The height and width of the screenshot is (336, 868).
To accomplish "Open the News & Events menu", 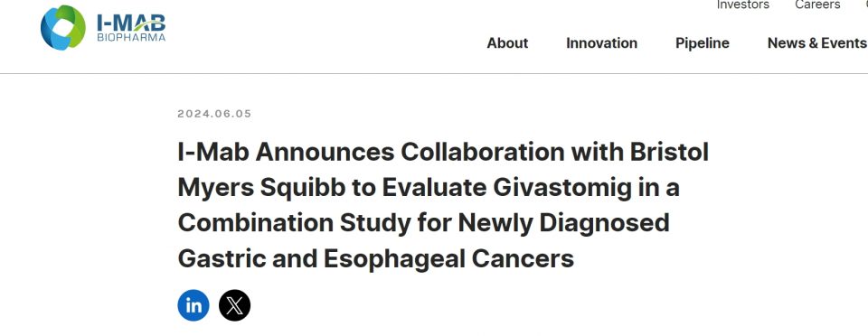I will [817, 43].
